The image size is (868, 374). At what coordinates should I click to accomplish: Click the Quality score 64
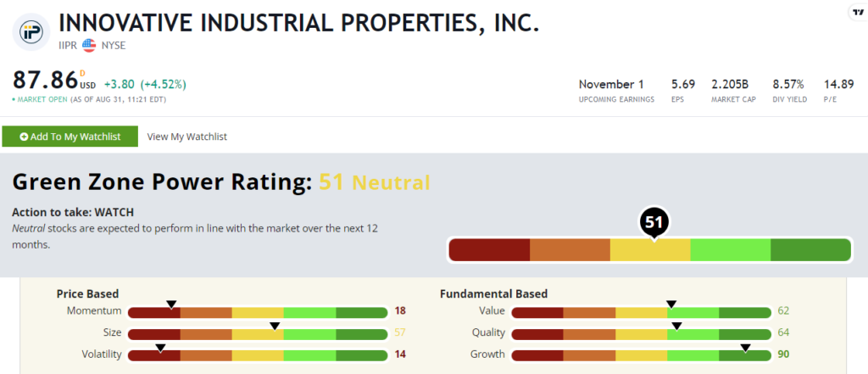[783, 332]
